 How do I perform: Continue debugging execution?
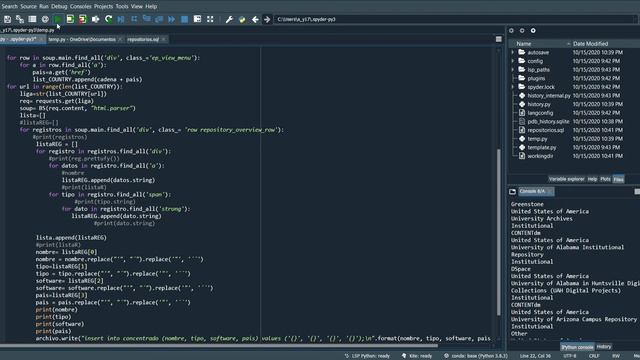click(x=172, y=19)
